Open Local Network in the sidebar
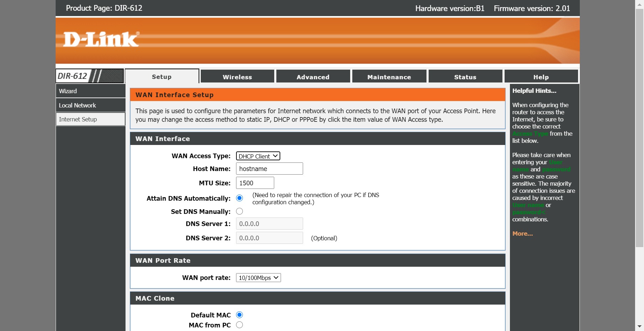The image size is (644, 331). click(91, 105)
